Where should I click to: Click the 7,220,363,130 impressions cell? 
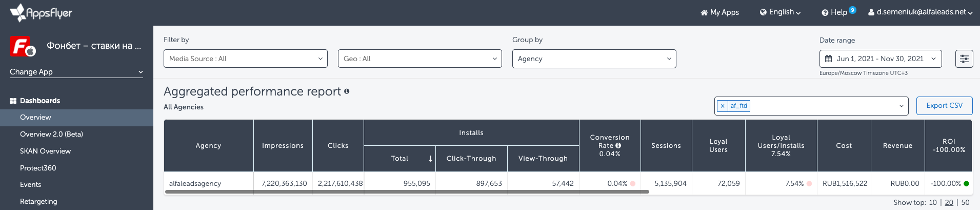click(x=284, y=183)
